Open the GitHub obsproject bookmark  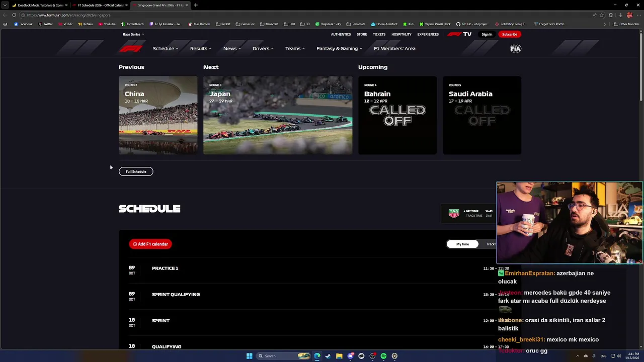coord(472,24)
